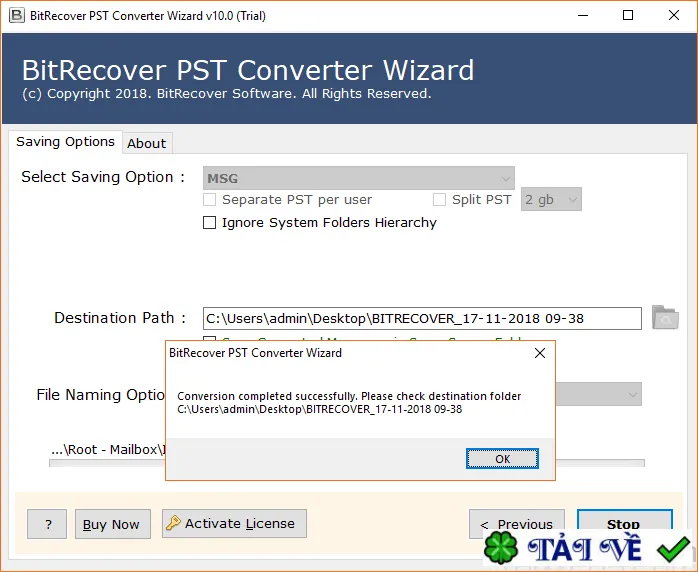Image resolution: width=698 pixels, height=572 pixels.
Task: Click the 'Destination Path :' label
Action: (120, 318)
